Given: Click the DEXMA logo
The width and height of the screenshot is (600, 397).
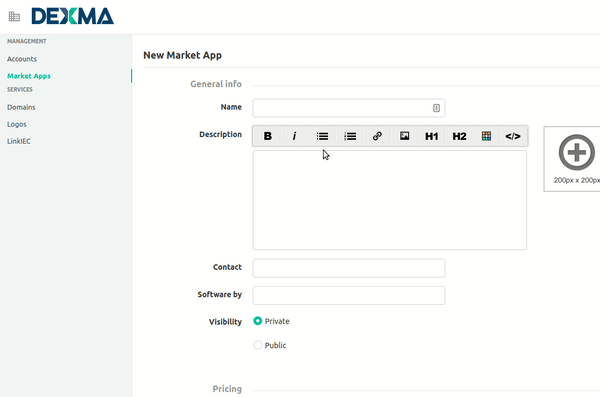Looking at the screenshot, I should 72,16.
